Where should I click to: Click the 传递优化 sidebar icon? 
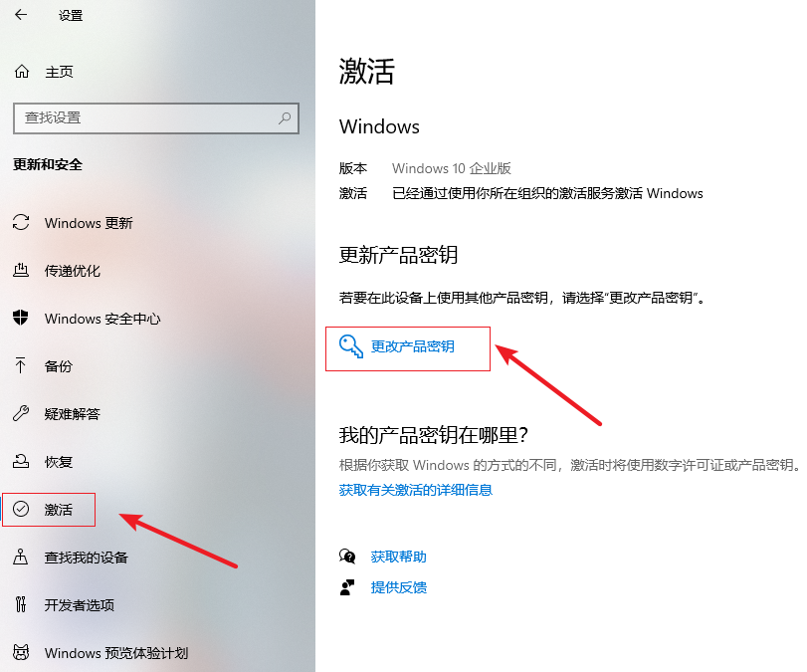(21, 270)
